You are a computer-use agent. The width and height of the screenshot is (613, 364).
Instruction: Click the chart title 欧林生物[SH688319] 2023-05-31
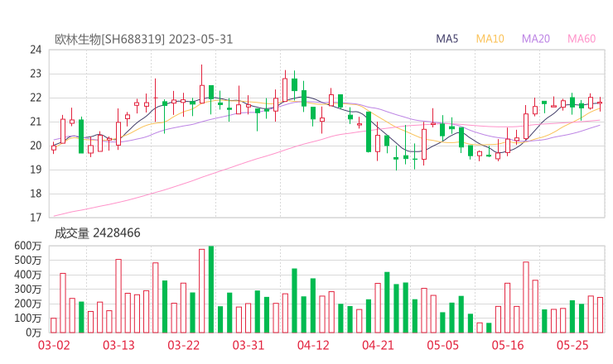pos(143,40)
